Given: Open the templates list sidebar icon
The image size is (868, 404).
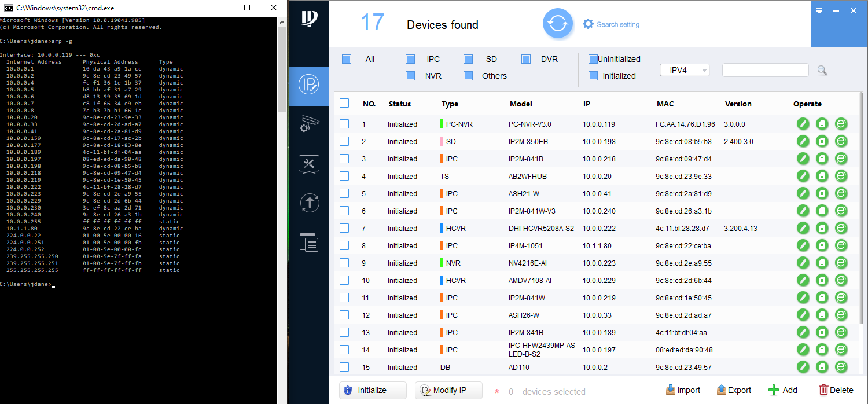Looking at the screenshot, I should (308, 241).
